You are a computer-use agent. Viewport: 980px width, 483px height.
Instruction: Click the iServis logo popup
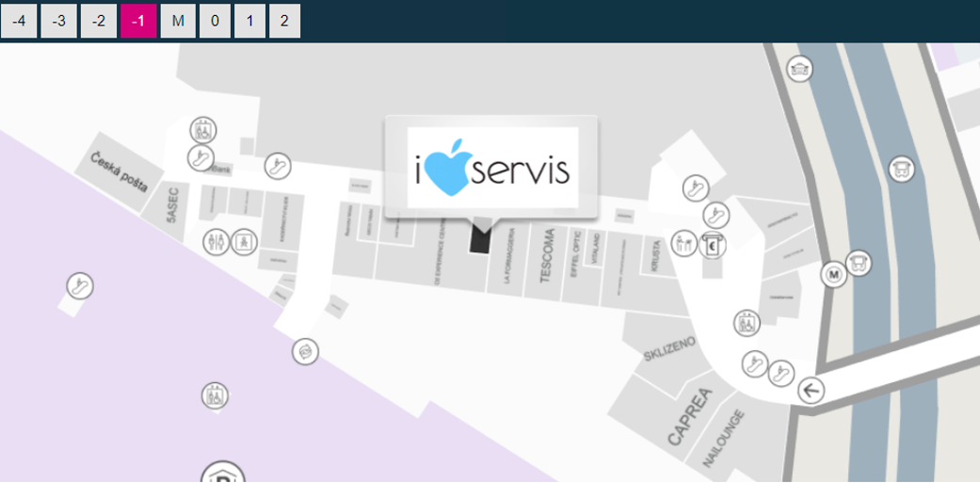492,167
